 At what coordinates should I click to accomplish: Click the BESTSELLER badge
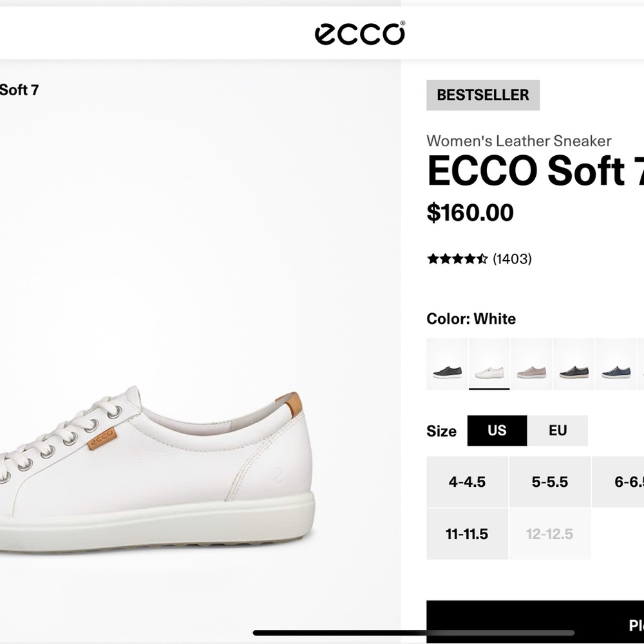coord(482,95)
